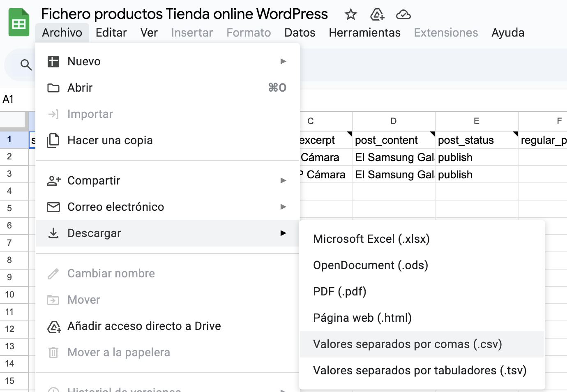Screen dimensions: 567x392
Task: Click the post_status header cell
Action: 477,140
